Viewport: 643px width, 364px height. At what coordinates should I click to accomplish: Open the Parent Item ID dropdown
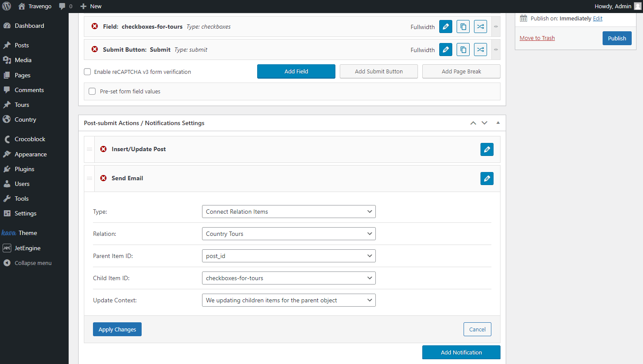coord(289,256)
